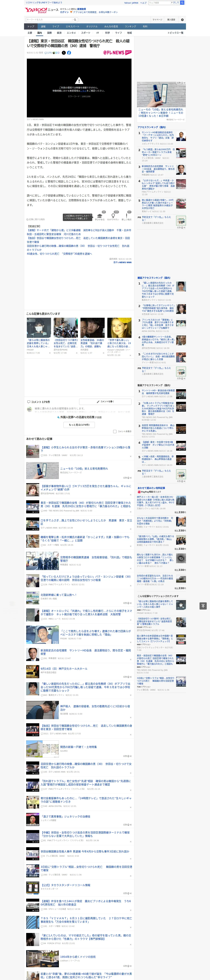210x980 pixels.
Task: Select the トップ tab
Action: pyautogui.click(x=31, y=27)
